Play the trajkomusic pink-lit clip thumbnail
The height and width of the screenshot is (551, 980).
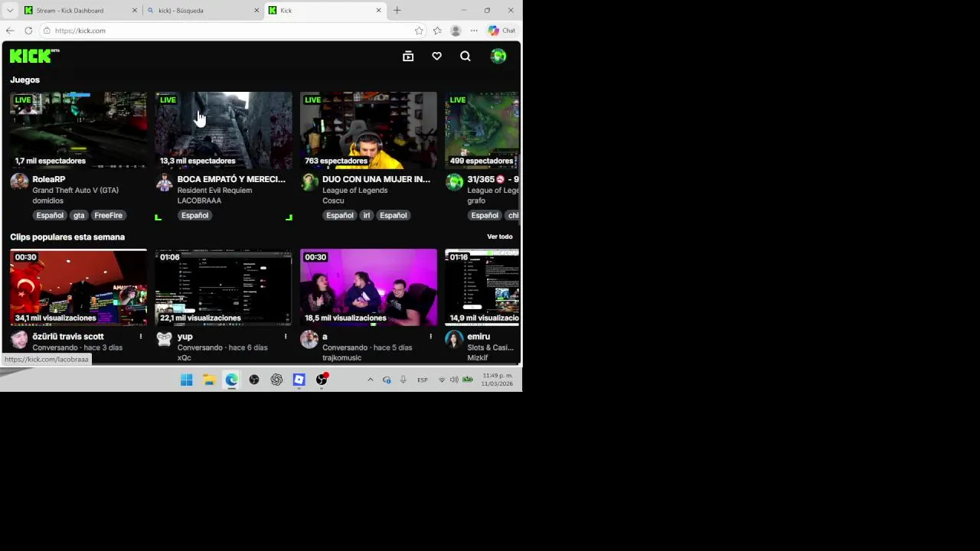pyautogui.click(x=368, y=287)
